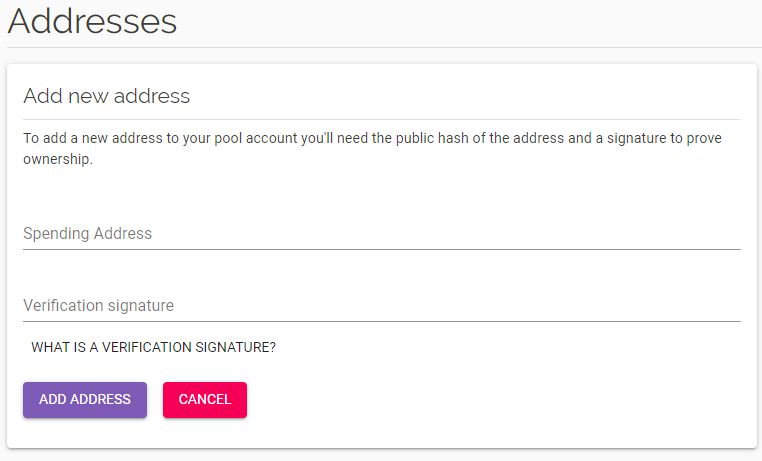Dismiss the form using Cancel

205,400
